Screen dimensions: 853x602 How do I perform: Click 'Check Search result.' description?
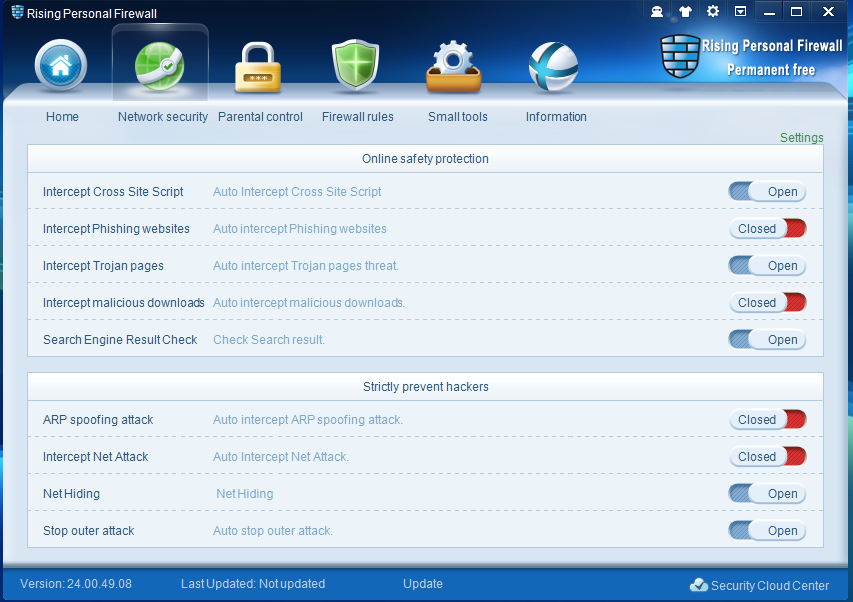pos(269,339)
